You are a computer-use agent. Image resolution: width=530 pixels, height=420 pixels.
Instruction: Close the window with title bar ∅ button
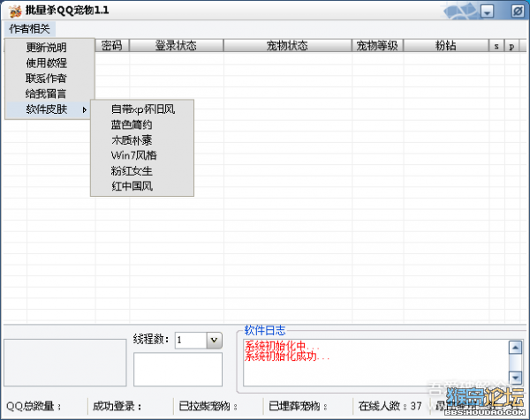point(517,11)
